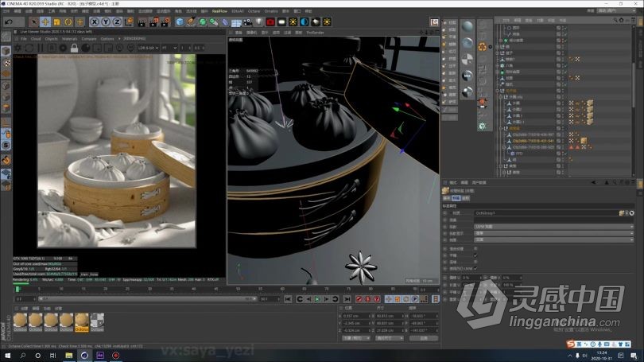Click the Undo arrow in the top toolbar
This screenshot has width=644, height=362.
tap(9, 21)
